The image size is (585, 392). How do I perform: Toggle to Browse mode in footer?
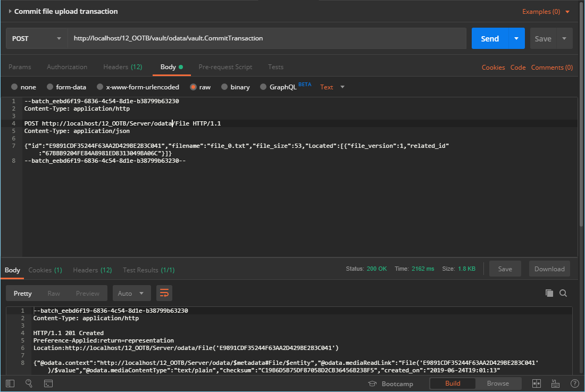(498, 383)
